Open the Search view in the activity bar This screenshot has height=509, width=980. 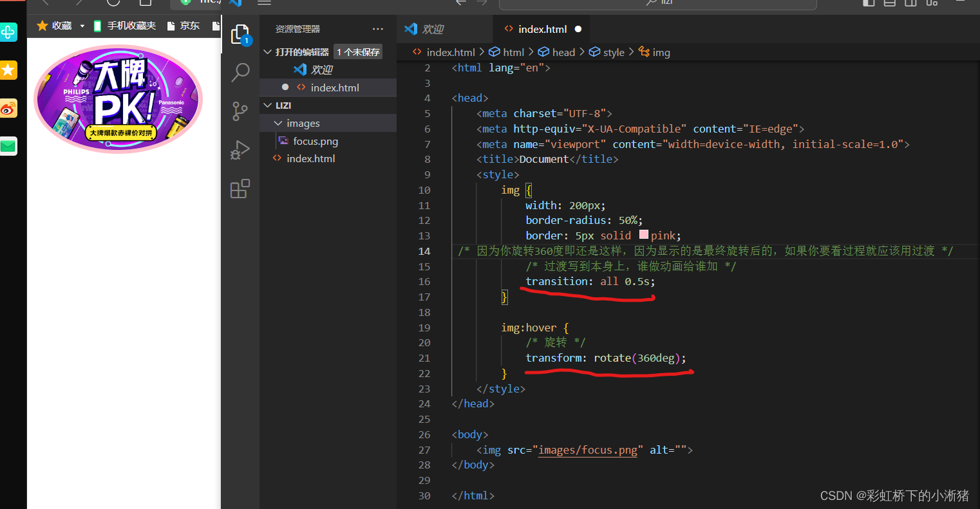[x=240, y=72]
